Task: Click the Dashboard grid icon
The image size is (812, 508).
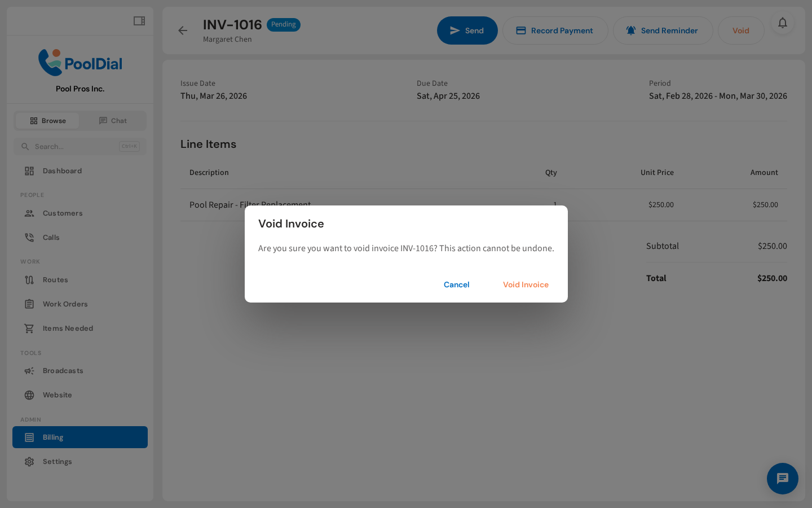Action: point(29,171)
